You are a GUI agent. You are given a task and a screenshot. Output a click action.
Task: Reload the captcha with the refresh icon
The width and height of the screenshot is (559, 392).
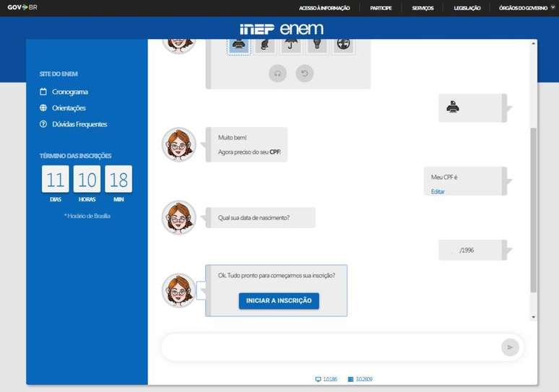tap(305, 73)
